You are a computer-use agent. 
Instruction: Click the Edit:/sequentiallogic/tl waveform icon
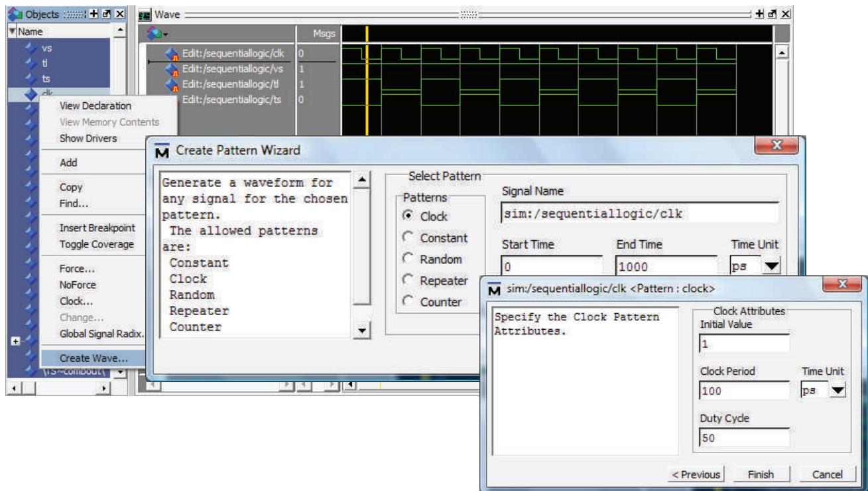[172, 84]
